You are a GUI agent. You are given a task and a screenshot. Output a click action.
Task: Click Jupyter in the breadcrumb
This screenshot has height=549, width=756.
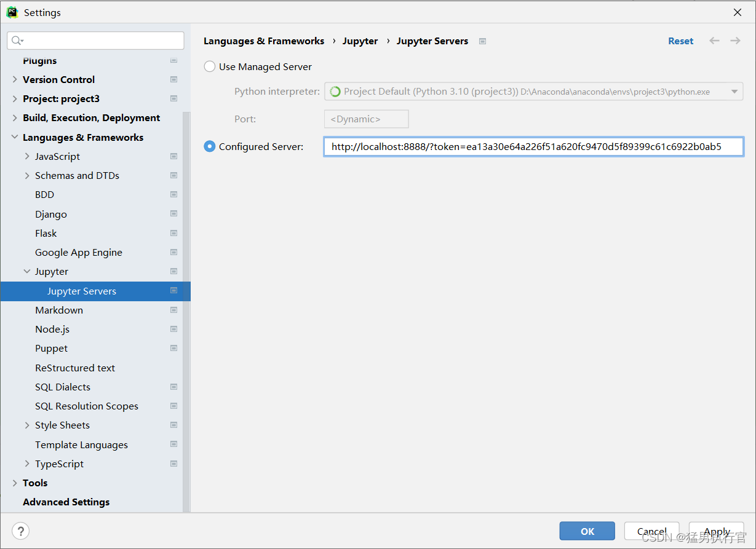click(x=360, y=41)
